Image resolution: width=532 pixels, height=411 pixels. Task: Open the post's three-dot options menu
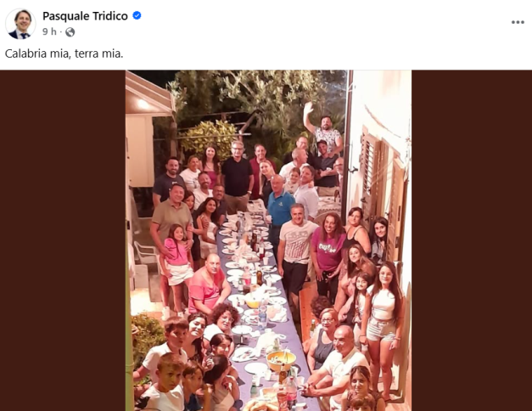(518, 22)
